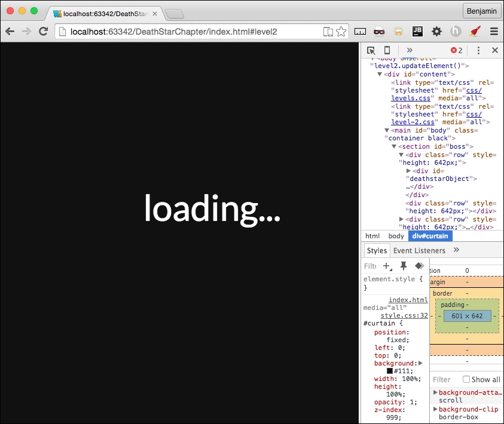504x424 pixels.
Task: Enable the Show all checkbox
Action: click(x=465, y=379)
